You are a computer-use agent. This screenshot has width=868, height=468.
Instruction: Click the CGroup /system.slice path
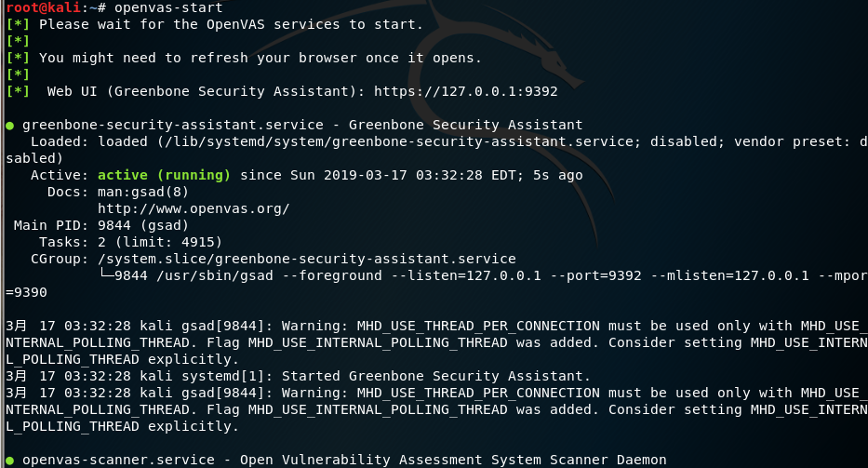click(x=307, y=259)
